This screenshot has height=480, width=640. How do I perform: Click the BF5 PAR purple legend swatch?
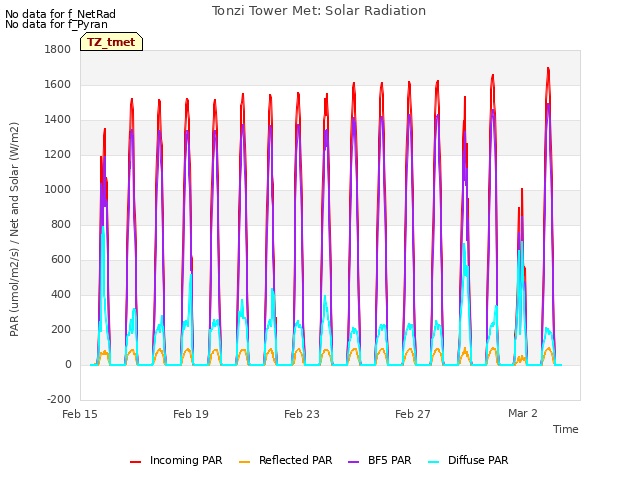point(353,462)
